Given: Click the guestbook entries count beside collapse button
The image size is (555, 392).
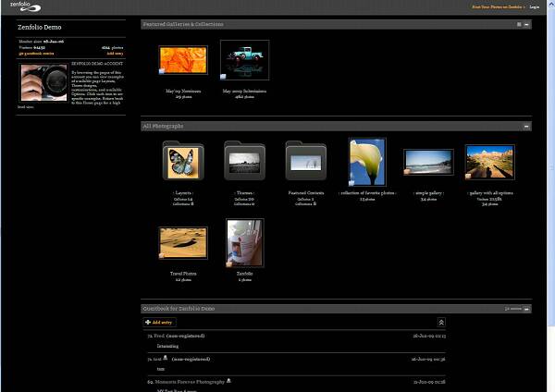Looking at the screenshot, I should click(x=512, y=309).
